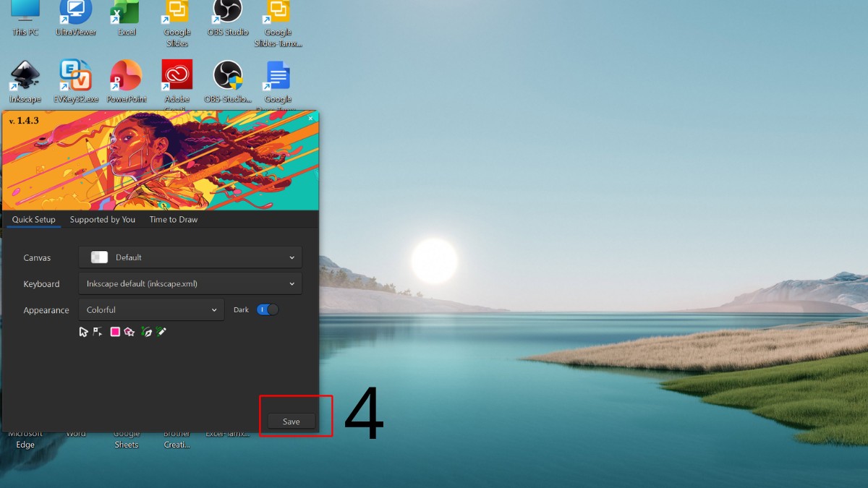Viewport: 868px width, 488px height.
Task: Open the Time to Draw tab
Action: point(173,219)
